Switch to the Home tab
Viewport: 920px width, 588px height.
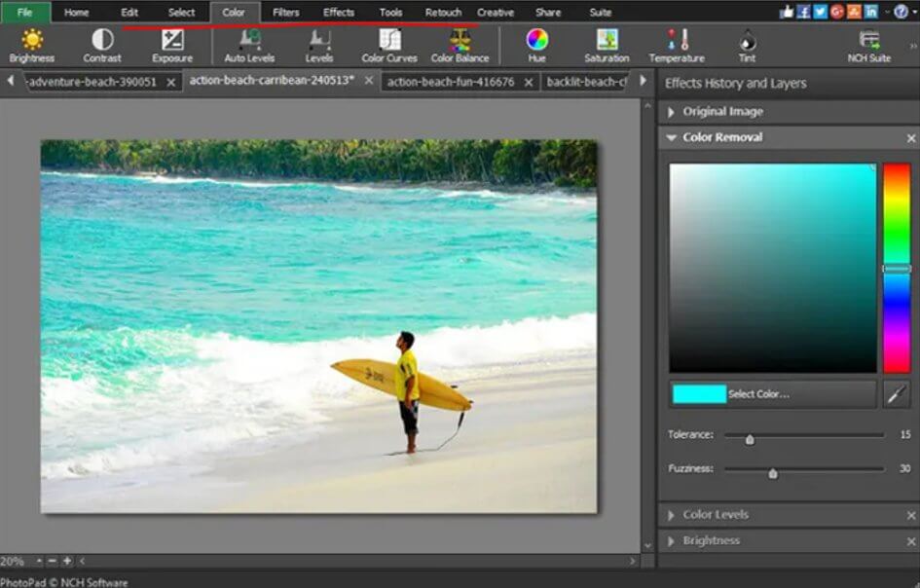pyautogui.click(x=76, y=12)
